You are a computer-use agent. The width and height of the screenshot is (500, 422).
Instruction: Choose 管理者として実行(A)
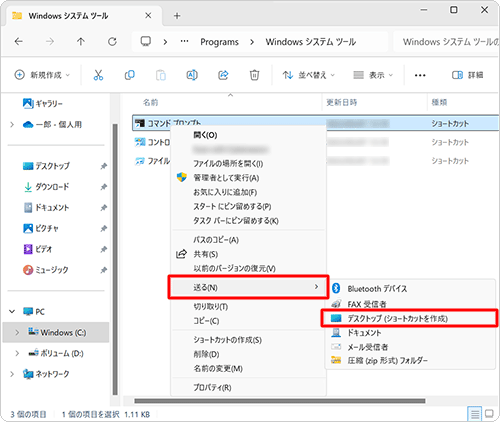point(248,178)
